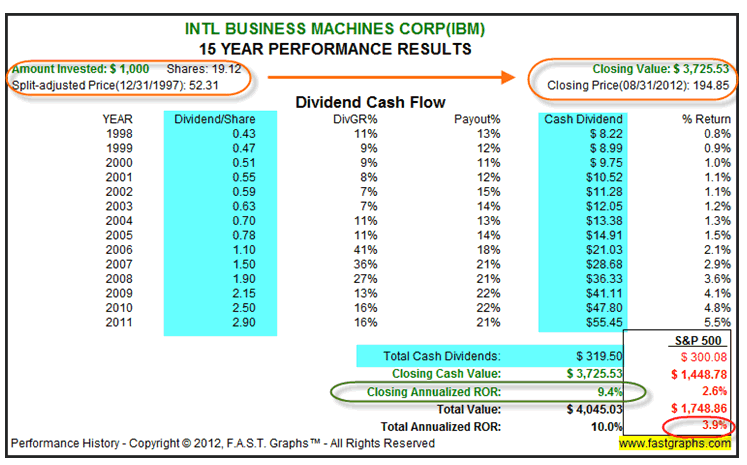This screenshot has width=747, height=465.
Task: Select payout 18% in 2006 row
Action: [488, 250]
